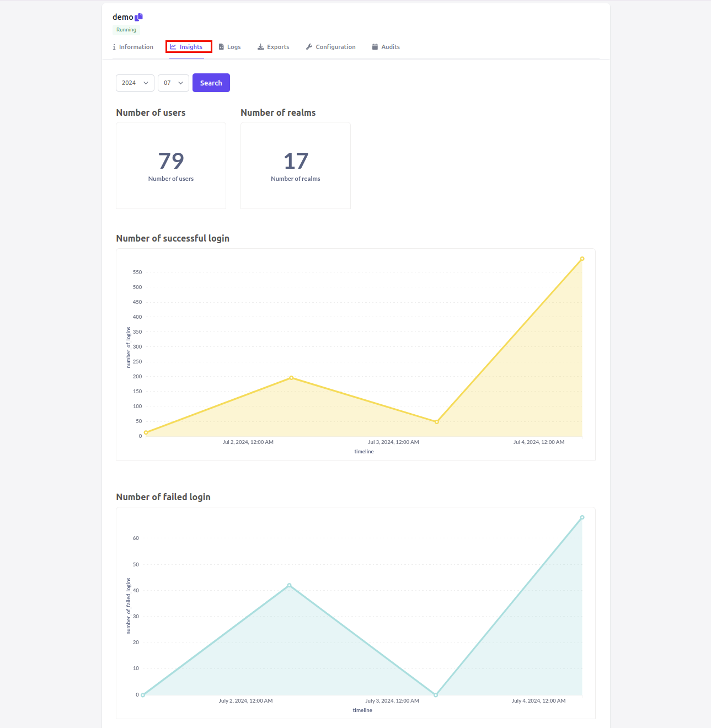This screenshot has width=711, height=728.
Task: Click the 'Number of users' section heading
Action: pyautogui.click(x=151, y=113)
